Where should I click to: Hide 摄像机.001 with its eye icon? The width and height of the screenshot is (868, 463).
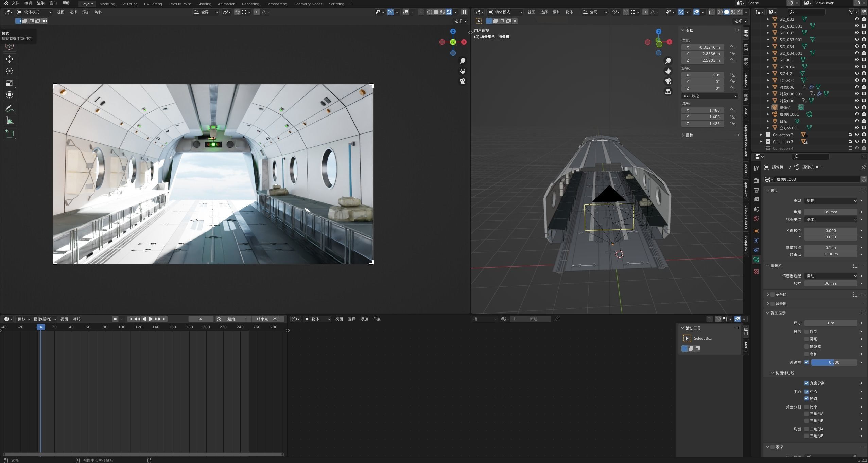(857, 114)
